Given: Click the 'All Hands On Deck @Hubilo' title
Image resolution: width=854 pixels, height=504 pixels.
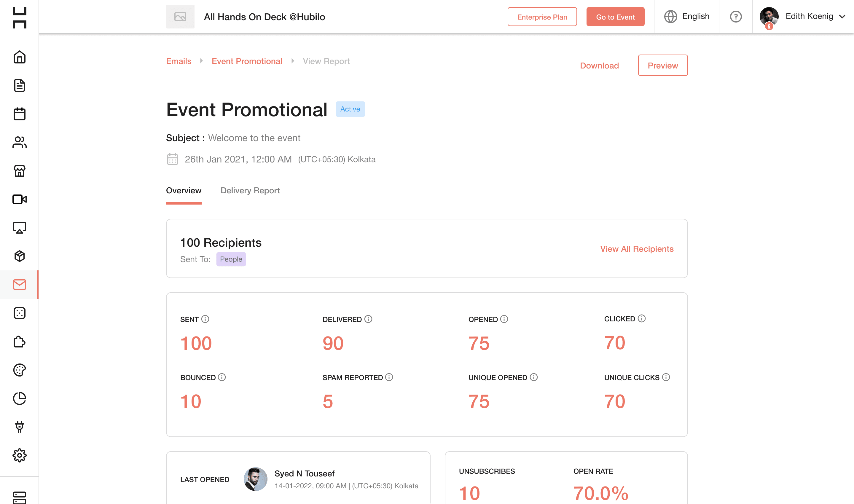Looking at the screenshot, I should point(264,17).
